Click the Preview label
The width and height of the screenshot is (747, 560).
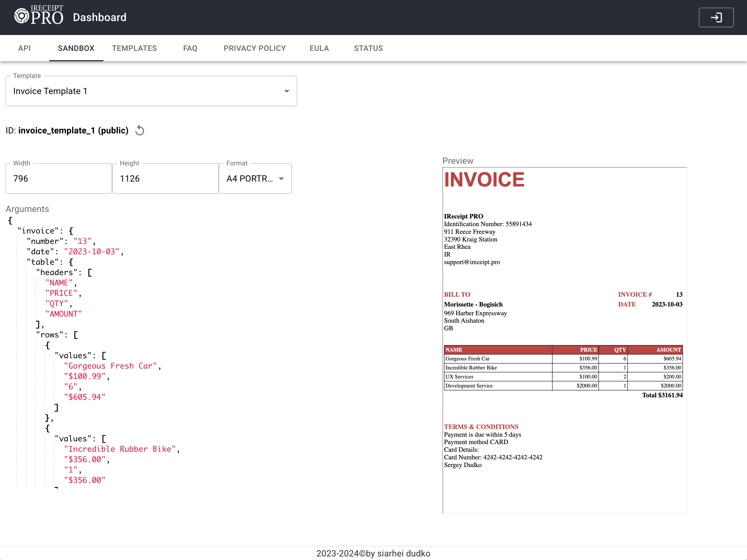pyautogui.click(x=458, y=161)
